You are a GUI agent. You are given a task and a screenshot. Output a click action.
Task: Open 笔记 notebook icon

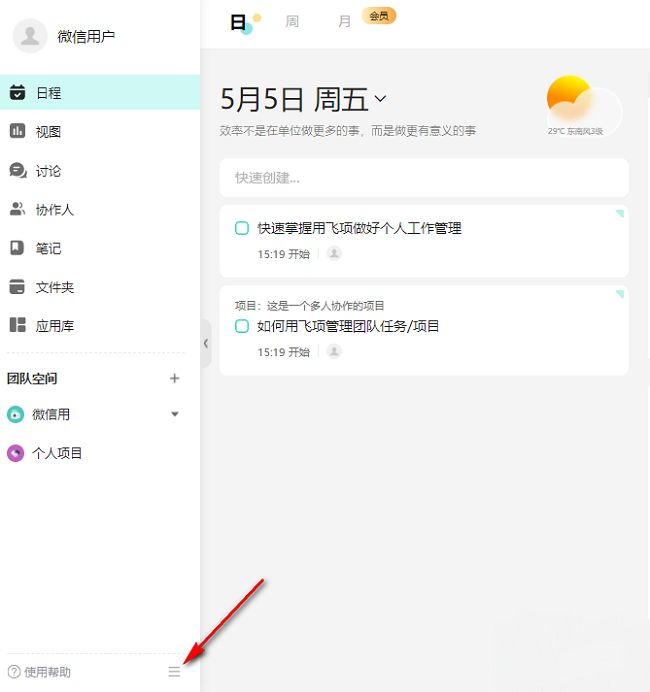17,248
